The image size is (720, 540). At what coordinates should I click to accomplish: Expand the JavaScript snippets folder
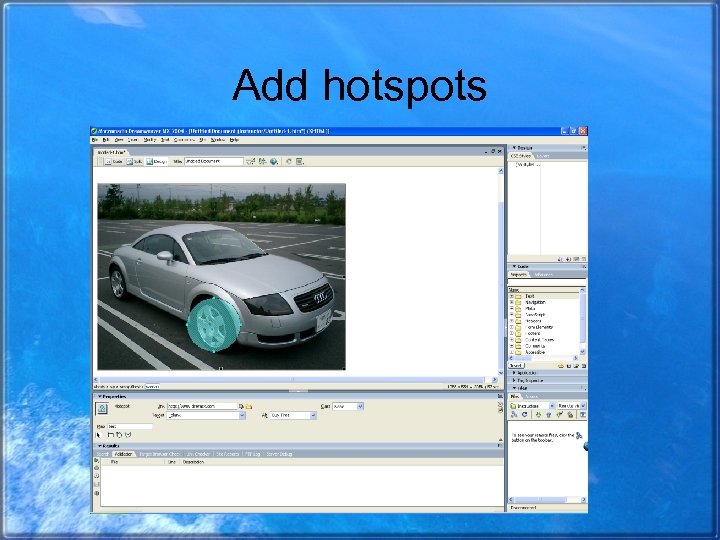coord(512,315)
